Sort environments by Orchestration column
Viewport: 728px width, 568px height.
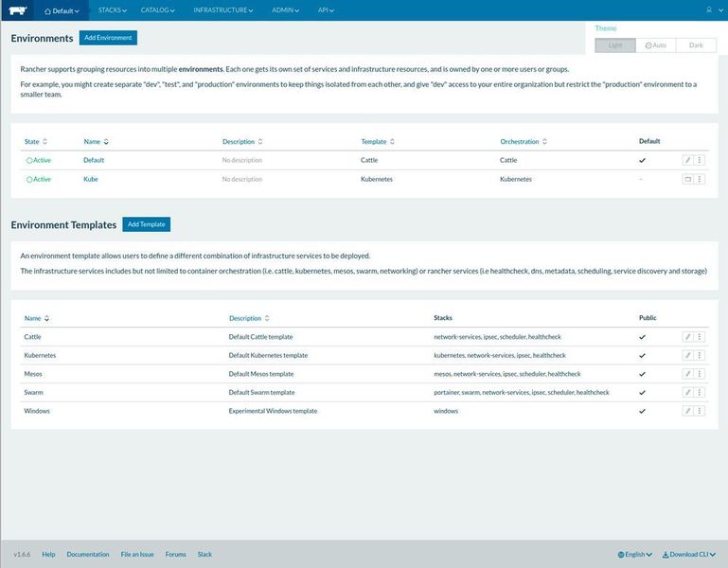pos(524,142)
